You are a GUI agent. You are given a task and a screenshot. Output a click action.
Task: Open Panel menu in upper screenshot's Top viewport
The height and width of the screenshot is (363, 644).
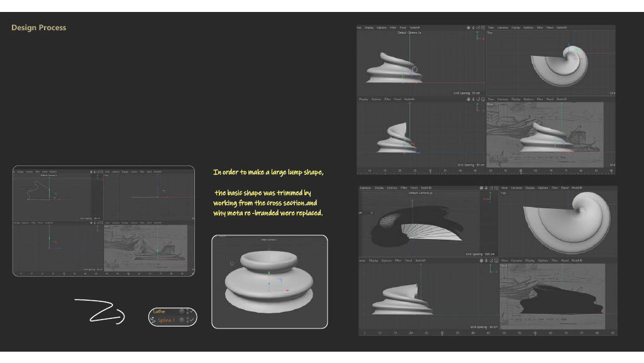[x=550, y=28]
